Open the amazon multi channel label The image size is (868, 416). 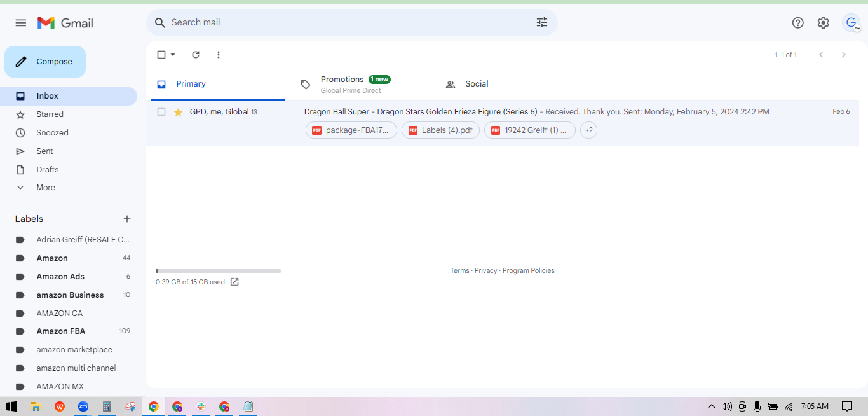tap(69, 368)
